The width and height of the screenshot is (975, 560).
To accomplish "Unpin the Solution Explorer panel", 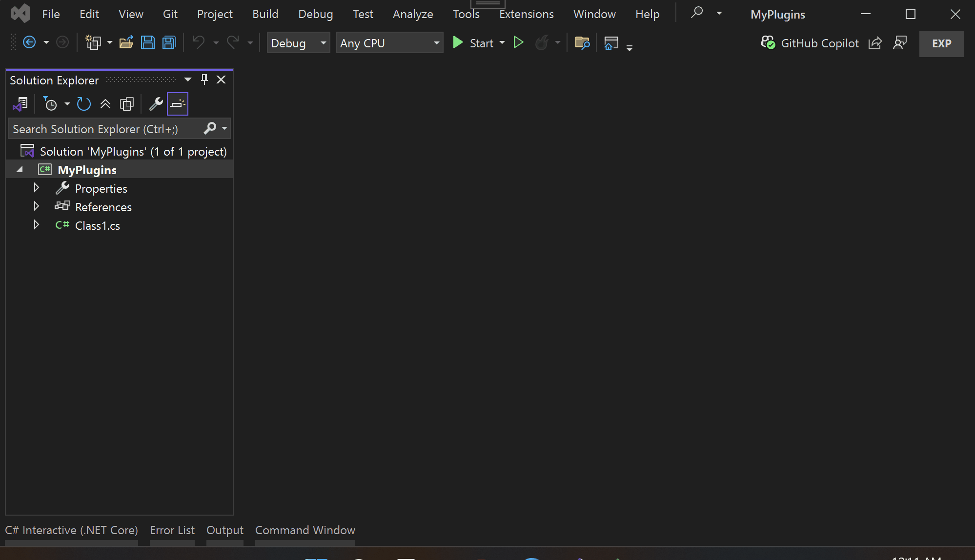I will (204, 79).
